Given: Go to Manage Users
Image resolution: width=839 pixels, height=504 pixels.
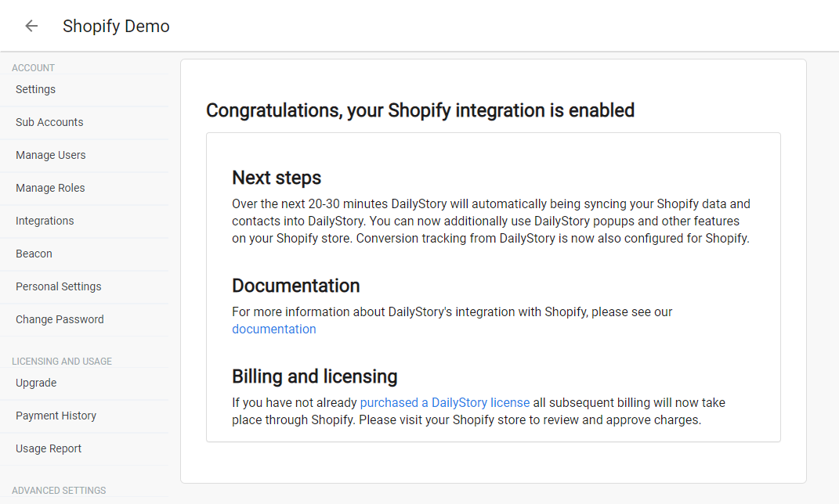Looking at the screenshot, I should (50, 155).
